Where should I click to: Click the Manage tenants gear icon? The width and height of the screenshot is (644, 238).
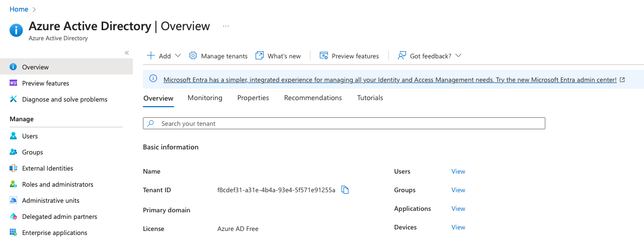(193, 56)
